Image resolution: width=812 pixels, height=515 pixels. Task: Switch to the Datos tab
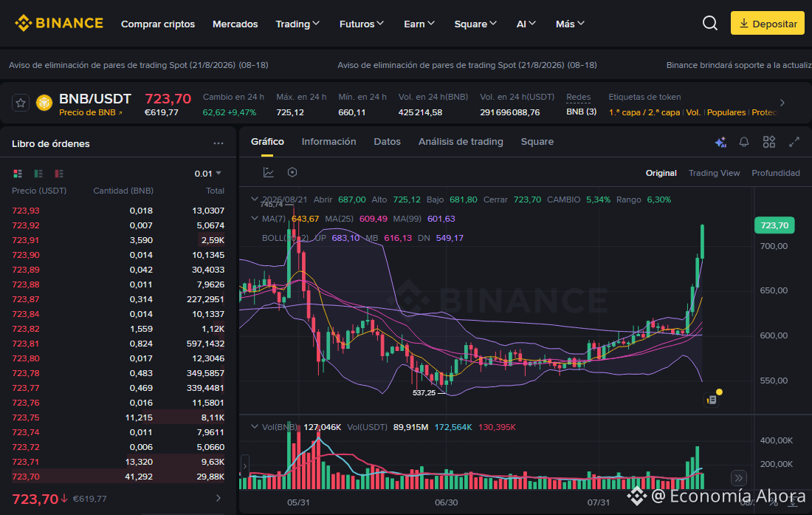pos(388,141)
